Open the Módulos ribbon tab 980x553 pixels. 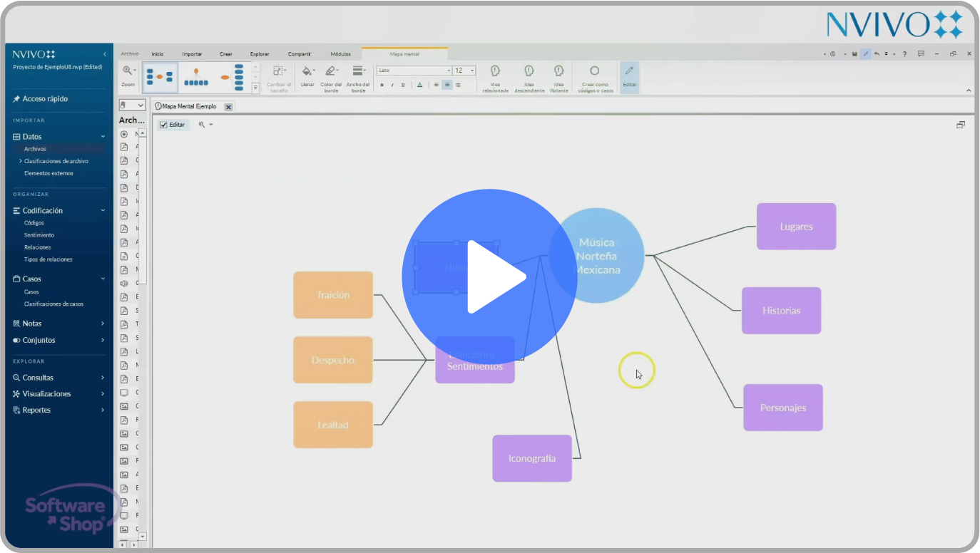340,53
